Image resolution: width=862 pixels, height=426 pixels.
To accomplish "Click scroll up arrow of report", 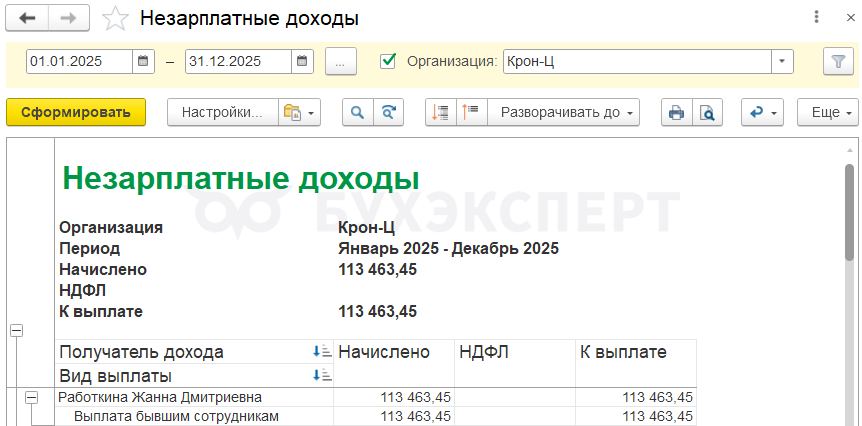I will [x=849, y=149].
